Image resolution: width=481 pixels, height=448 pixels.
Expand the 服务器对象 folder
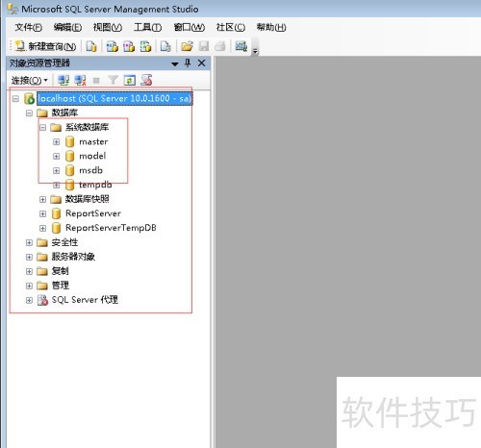pyautogui.click(x=29, y=257)
